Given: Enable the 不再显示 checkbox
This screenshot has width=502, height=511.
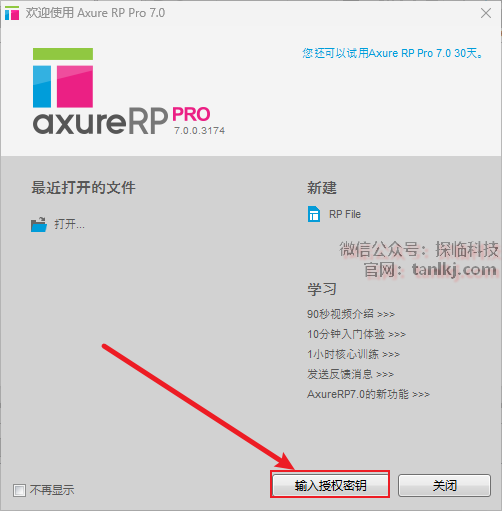Looking at the screenshot, I should tap(19, 490).
